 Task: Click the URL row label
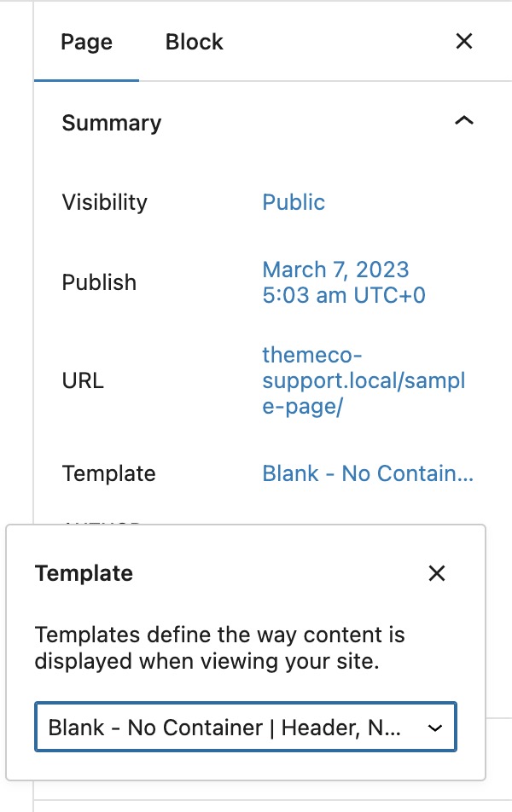83,380
